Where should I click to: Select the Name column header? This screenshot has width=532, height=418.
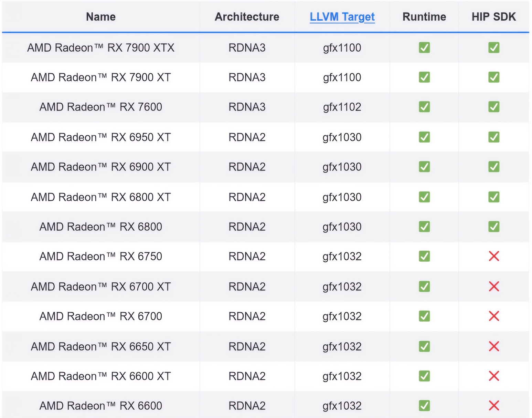point(101,17)
